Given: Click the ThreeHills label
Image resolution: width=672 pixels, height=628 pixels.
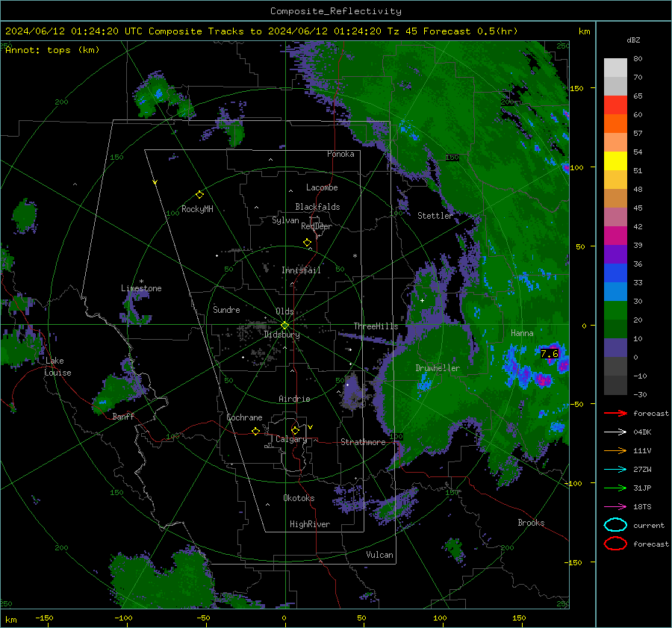Looking at the screenshot, I should coord(376,326).
